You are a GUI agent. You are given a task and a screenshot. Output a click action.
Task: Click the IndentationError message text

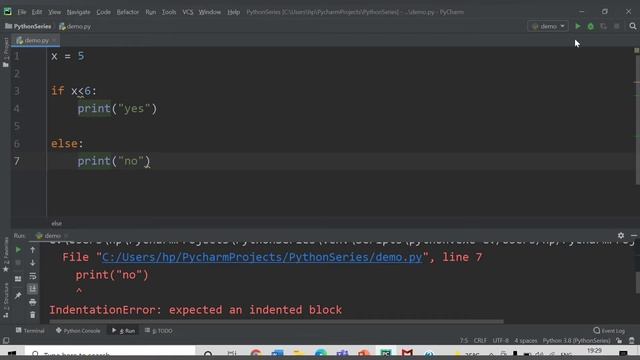[x=196, y=310]
